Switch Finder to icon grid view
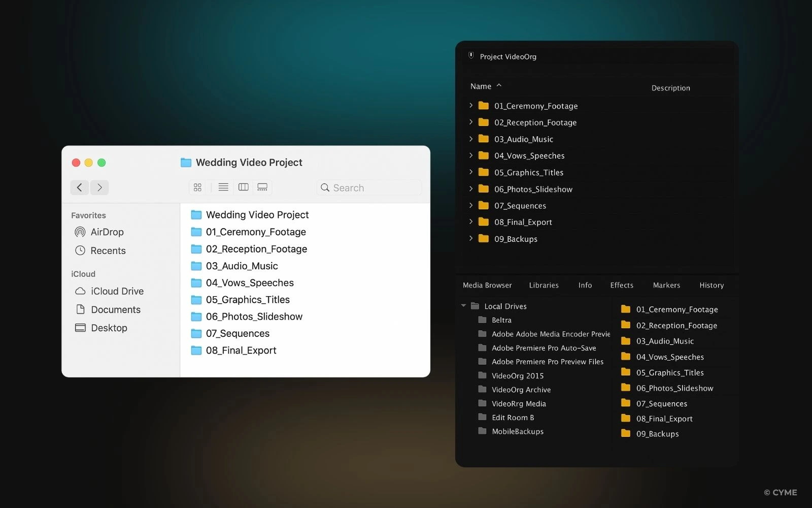812x508 pixels. [x=197, y=187]
